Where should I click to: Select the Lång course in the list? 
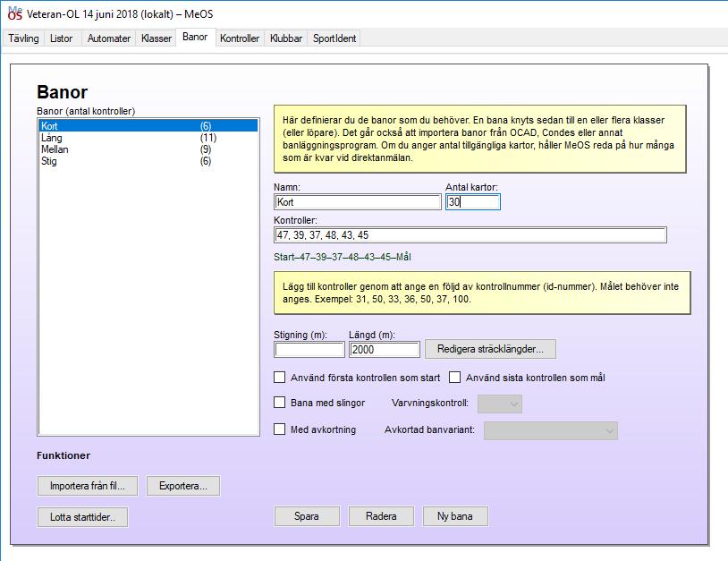(x=148, y=138)
